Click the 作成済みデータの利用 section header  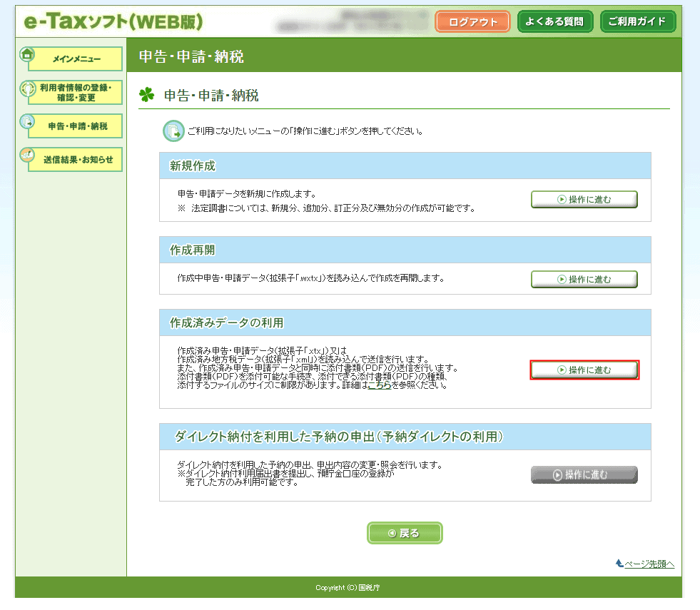click(x=405, y=322)
